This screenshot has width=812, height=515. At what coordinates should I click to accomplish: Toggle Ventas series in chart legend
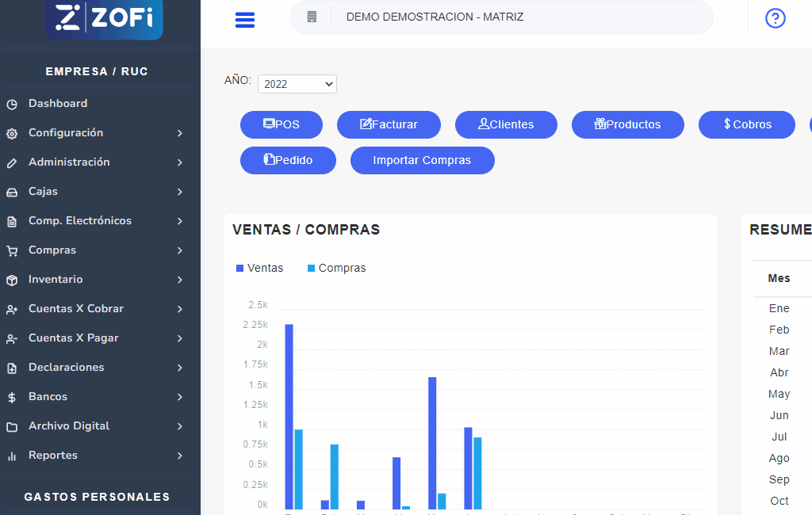(x=259, y=269)
